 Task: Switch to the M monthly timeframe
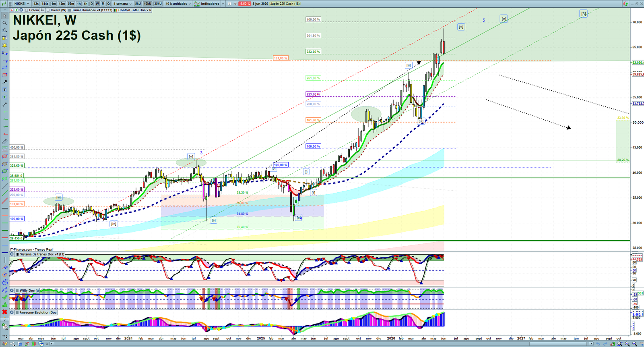click(103, 4)
